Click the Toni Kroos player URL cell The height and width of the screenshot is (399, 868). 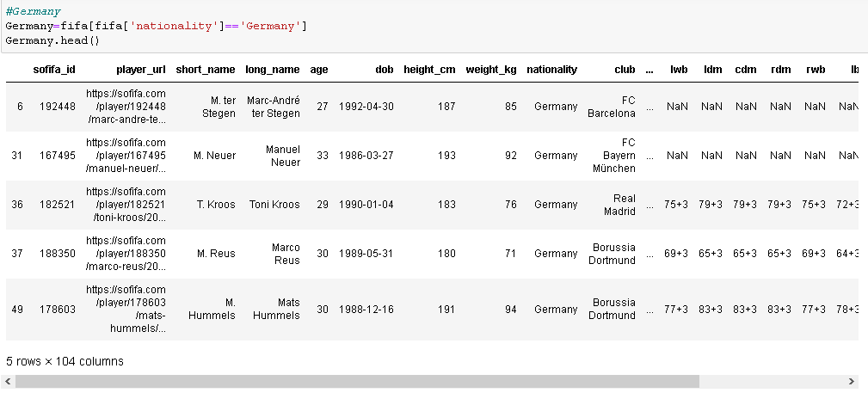coord(126,205)
